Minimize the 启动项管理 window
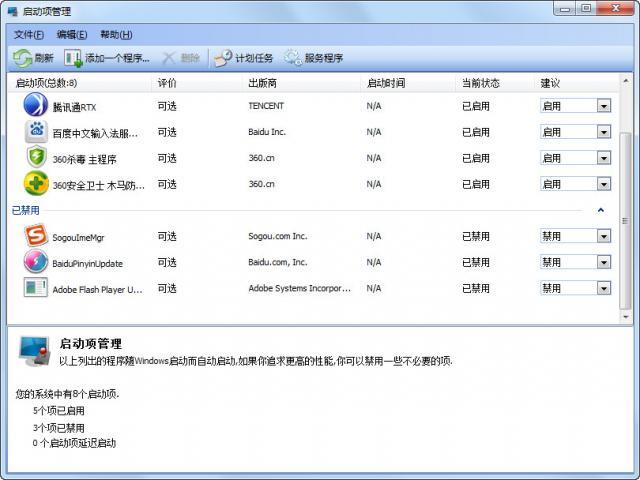This screenshot has width=640, height=480. 565,8
